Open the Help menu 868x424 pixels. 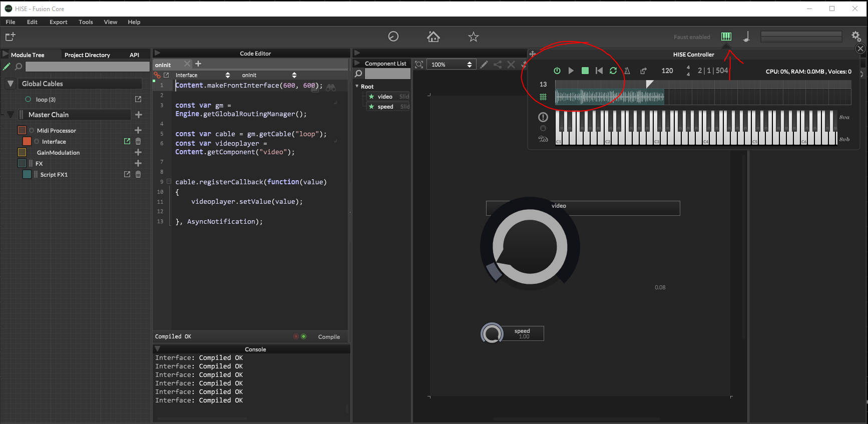coord(134,22)
